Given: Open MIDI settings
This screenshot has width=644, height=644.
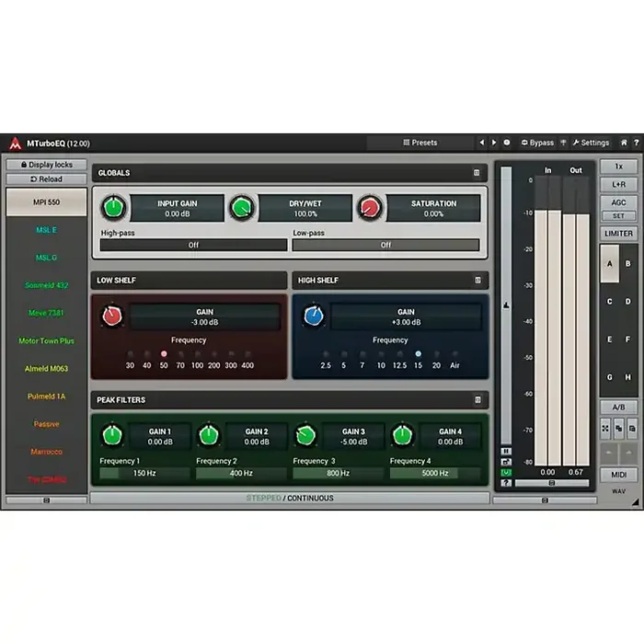Looking at the screenshot, I should (x=618, y=475).
